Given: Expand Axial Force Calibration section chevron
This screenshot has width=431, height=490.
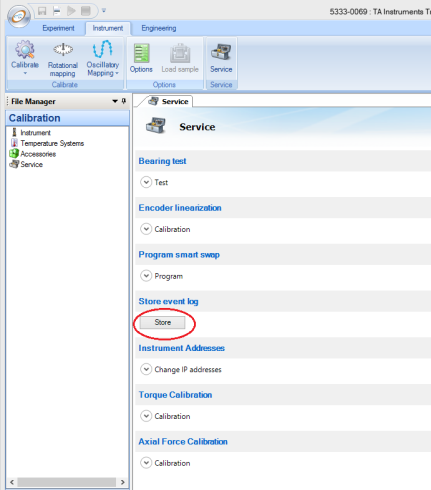Looking at the screenshot, I should click(x=146, y=463).
